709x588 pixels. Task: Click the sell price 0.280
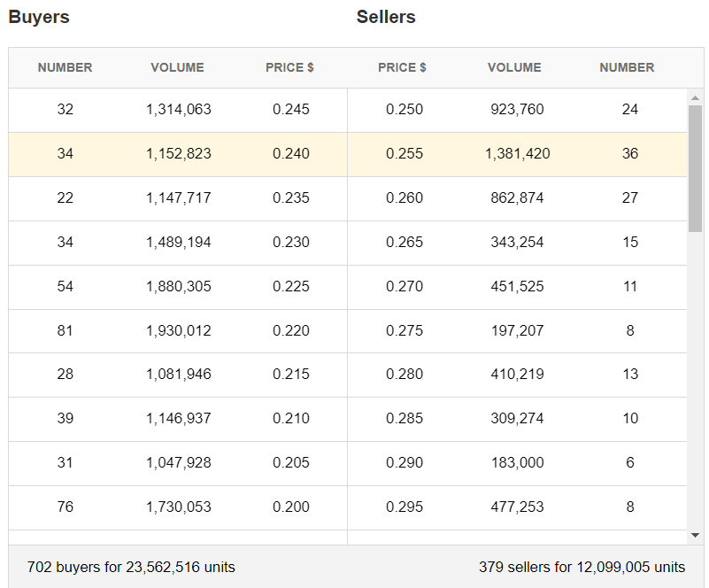coord(405,375)
